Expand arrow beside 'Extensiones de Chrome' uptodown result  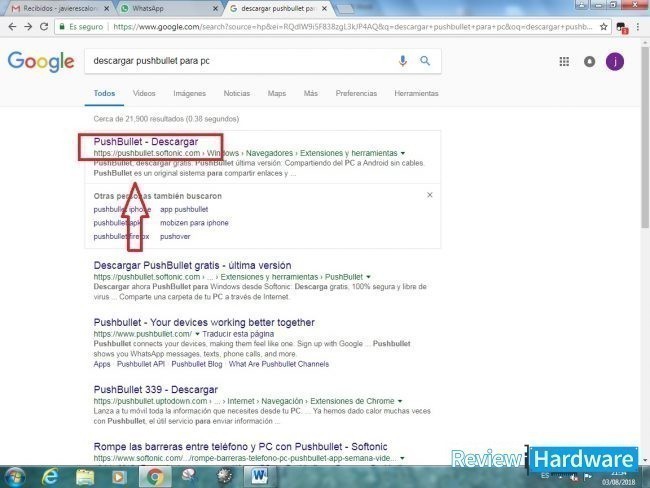pyautogui.click(x=400, y=401)
